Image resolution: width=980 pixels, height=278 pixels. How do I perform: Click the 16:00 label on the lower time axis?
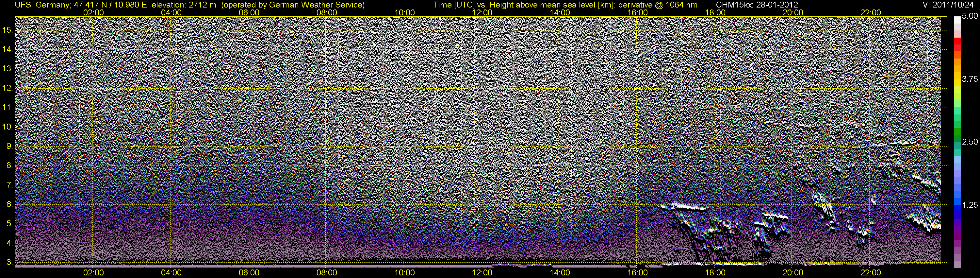click(638, 273)
